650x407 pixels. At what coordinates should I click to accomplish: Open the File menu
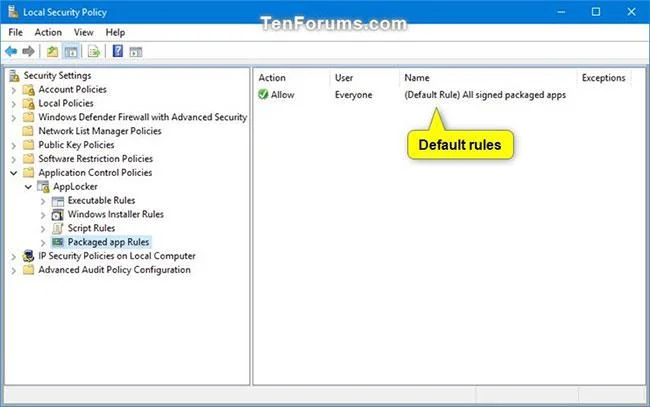point(15,32)
